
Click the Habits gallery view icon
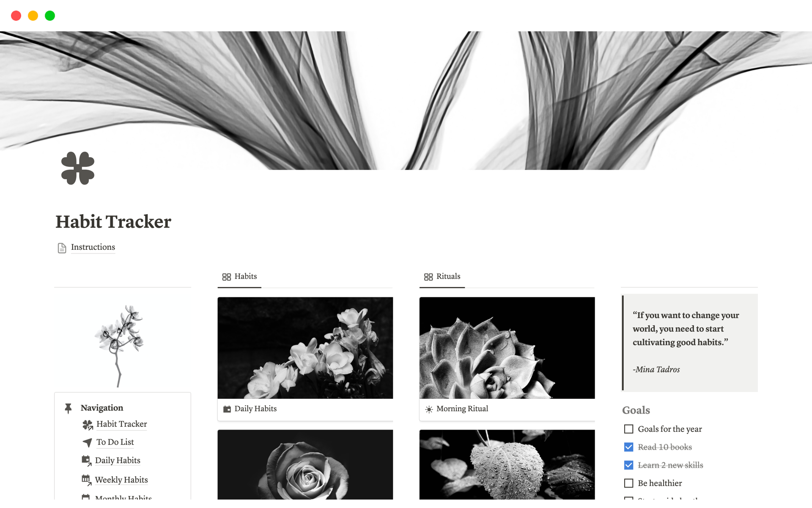pyautogui.click(x=226, y=276)
